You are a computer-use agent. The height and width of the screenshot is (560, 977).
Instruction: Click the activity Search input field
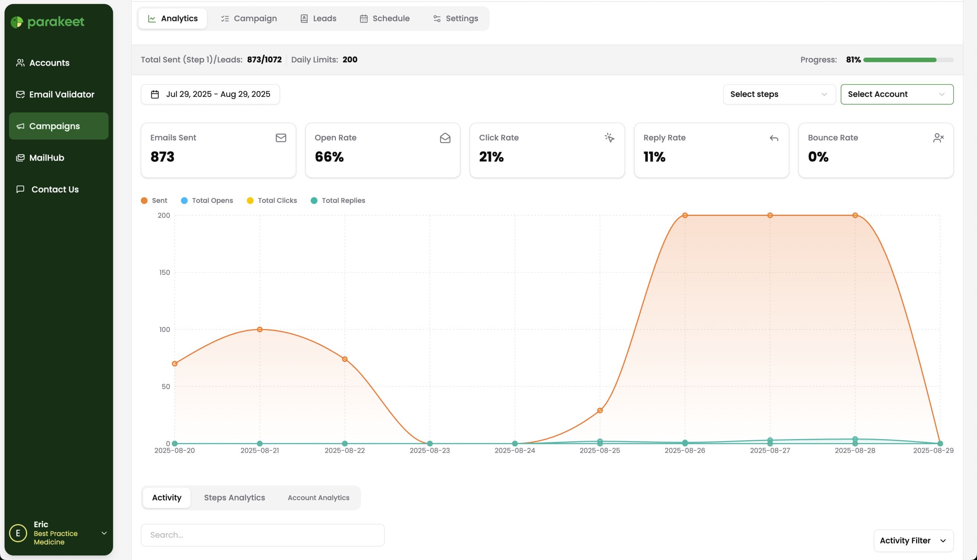263,534
